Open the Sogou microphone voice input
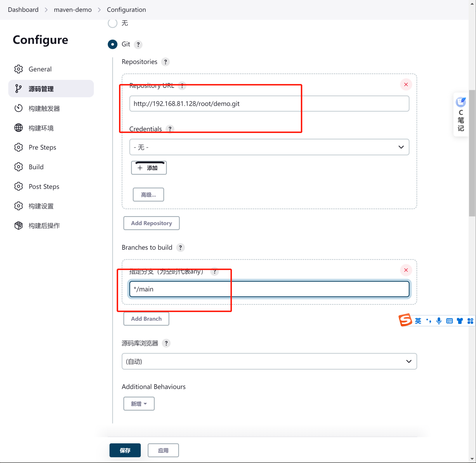This screenshot has width=476, height=463. point(439,321)
